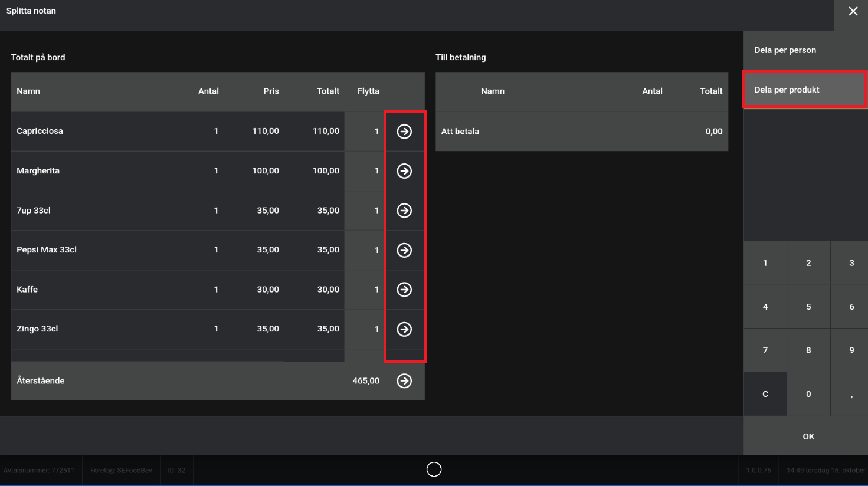The image size is (868, 486).
Task: Select the Margherita row name
Action: pos(38,171)
